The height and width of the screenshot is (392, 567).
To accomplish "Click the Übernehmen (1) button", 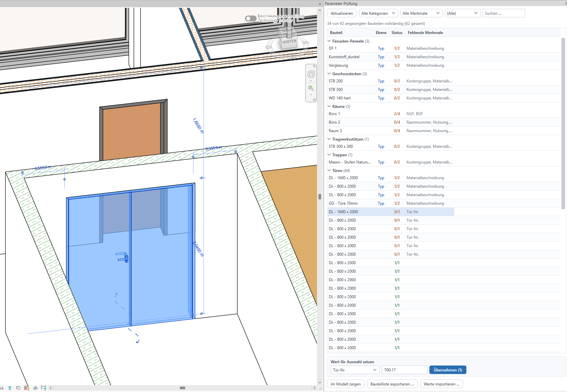I will [448, 370].
